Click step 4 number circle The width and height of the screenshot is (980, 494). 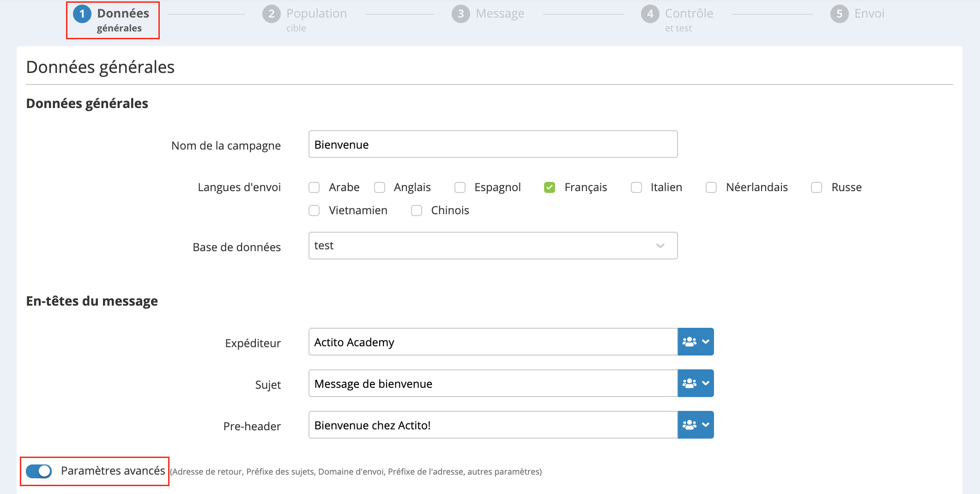pos(650,14)
